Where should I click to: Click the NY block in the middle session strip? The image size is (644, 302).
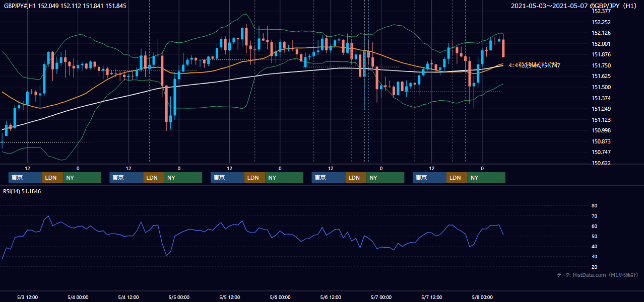click(x=284, y=178)
